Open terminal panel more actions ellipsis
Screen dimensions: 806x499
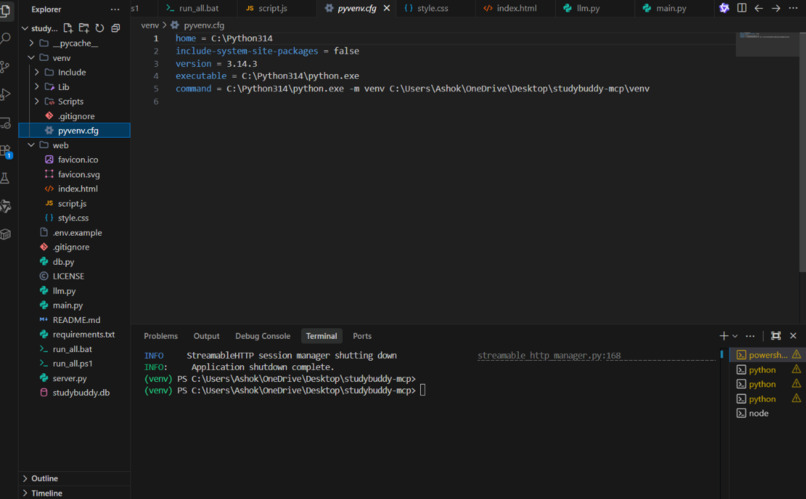click(x=750, y=336)
